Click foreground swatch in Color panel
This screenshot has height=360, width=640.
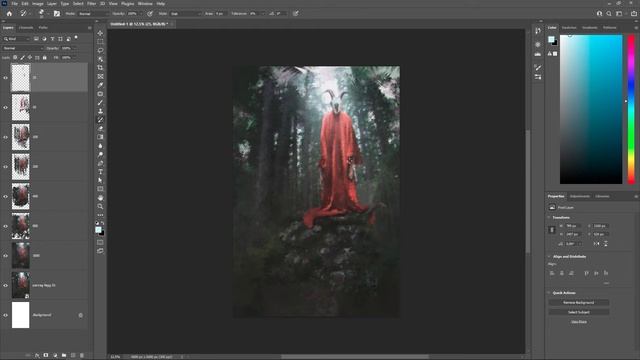coord(551,39)
